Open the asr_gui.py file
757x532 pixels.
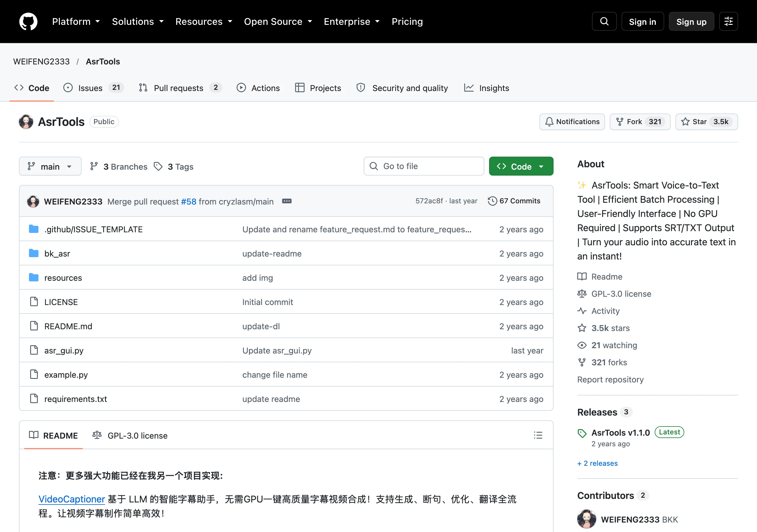64,351
